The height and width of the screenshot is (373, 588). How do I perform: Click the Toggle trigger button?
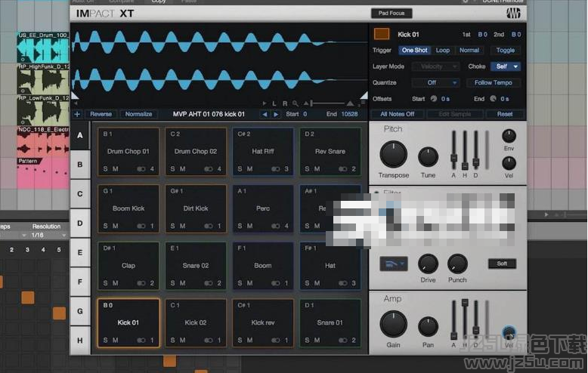tap(505, 50)
